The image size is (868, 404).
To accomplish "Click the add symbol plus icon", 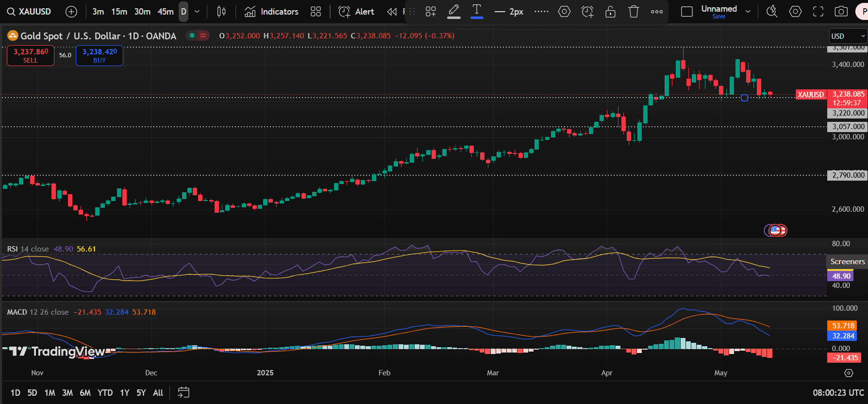I will (x=71, y=12).
